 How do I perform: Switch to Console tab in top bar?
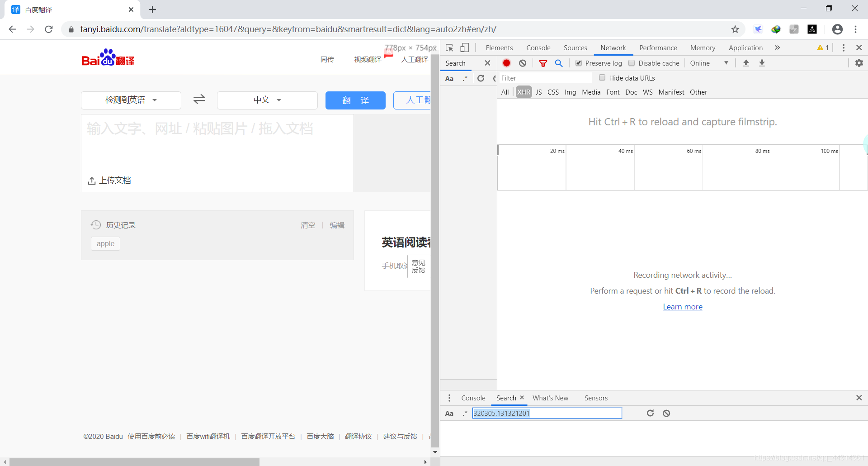pyautogui.click(x=538, y=48)
